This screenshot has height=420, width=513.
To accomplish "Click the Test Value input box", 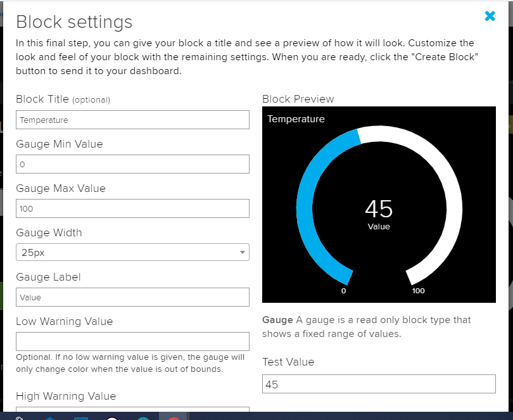I will [x=379, y=384].
